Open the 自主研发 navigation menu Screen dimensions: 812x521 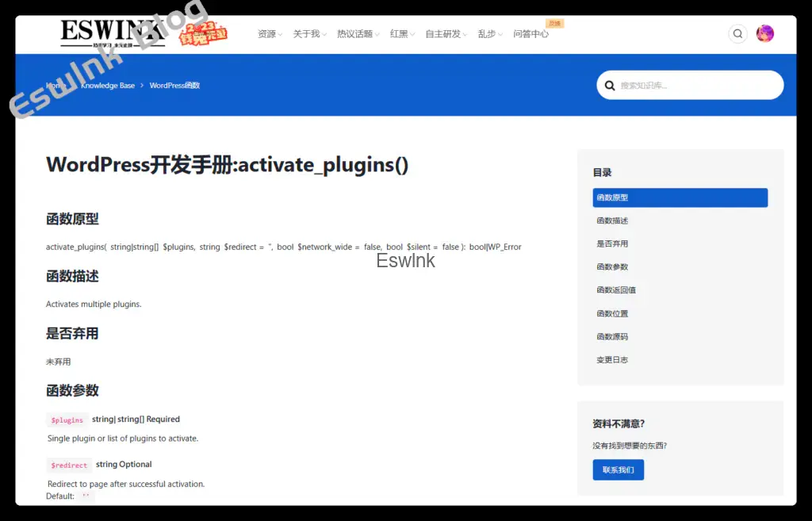[446, 34]
